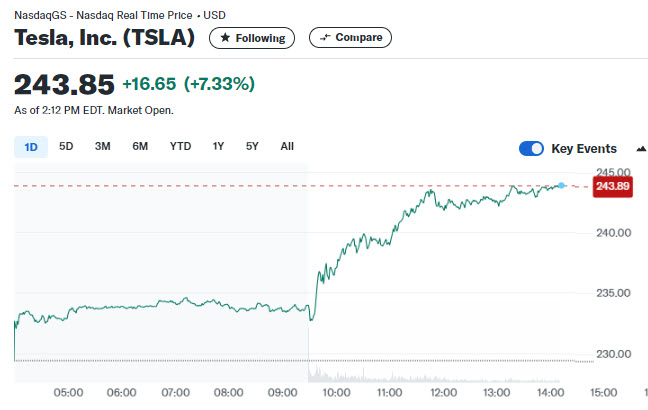Switch to the 6M range
This screenshot has width=648, height=410.
pyautogui.click(x=140, y=146)
